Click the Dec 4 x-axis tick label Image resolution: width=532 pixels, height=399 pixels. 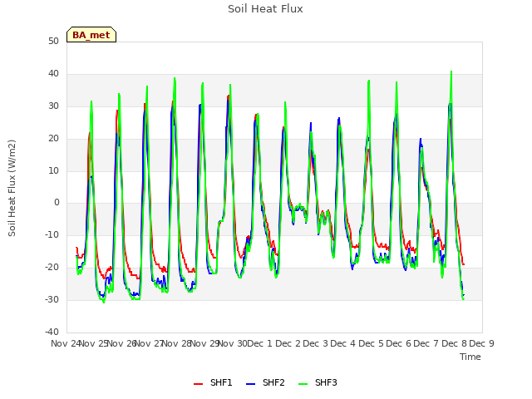343,343
